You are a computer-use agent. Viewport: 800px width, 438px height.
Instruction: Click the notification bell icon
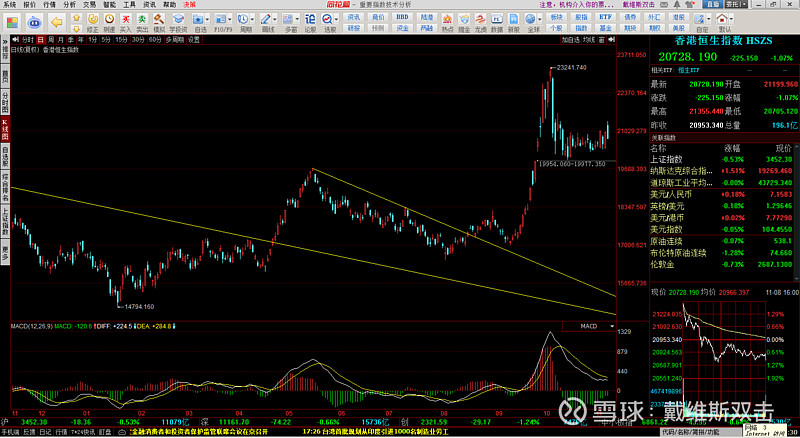[x=677, y=5]
